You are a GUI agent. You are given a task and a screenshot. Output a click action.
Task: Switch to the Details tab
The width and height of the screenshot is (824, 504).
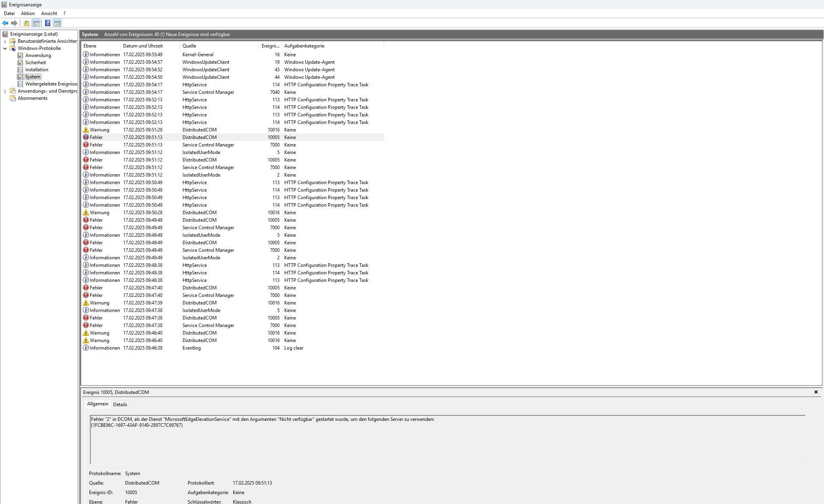pos(120,404)
